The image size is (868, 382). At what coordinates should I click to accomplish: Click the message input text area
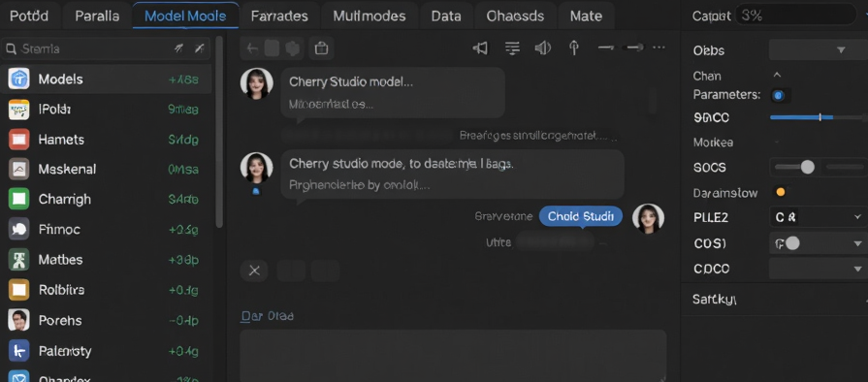(453, 356)
